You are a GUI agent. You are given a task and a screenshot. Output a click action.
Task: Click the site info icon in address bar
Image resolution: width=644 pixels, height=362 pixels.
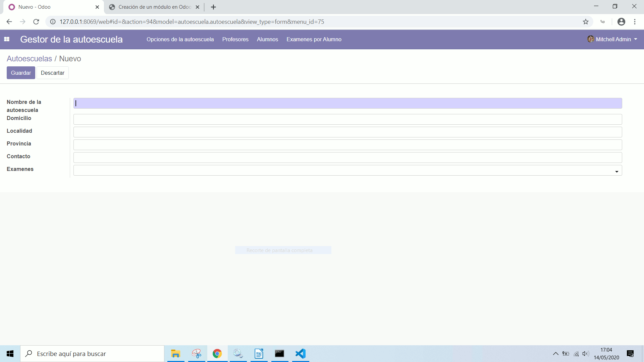click(x=53, y=21)
